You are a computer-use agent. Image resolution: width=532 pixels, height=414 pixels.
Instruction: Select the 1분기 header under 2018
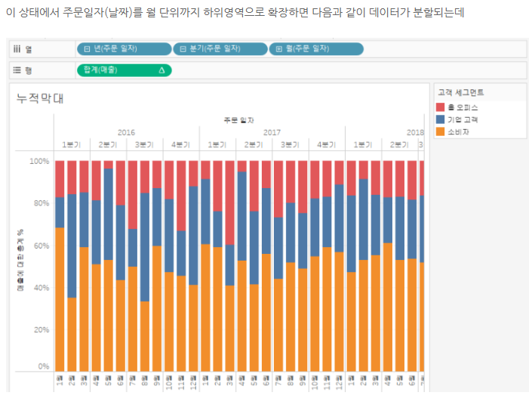coord(363,145)
